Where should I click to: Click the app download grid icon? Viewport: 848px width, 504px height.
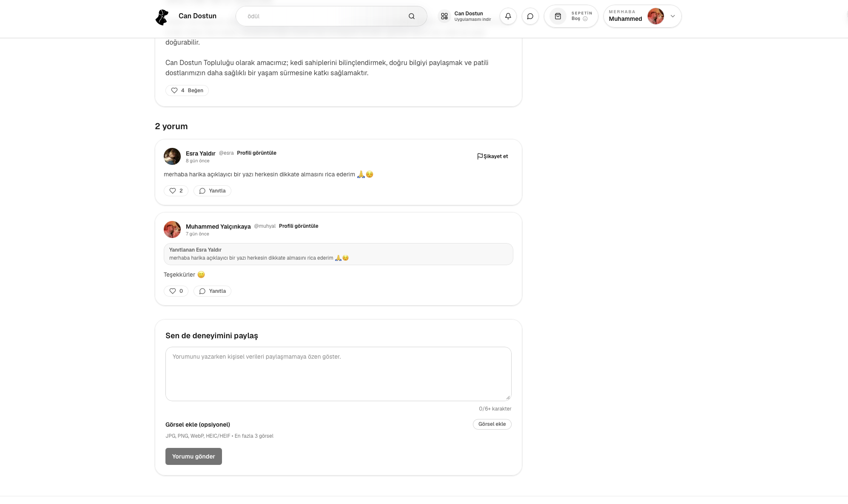click(444, 16)
